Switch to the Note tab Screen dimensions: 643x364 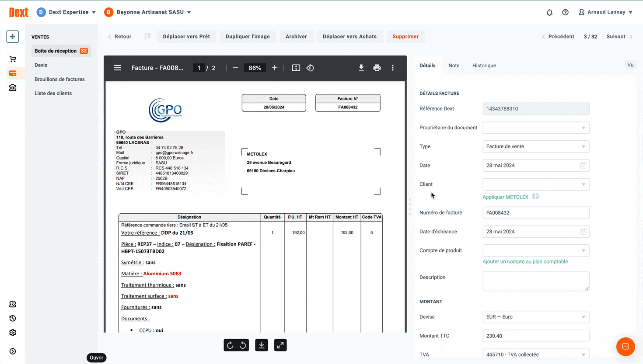coord(454,66)
